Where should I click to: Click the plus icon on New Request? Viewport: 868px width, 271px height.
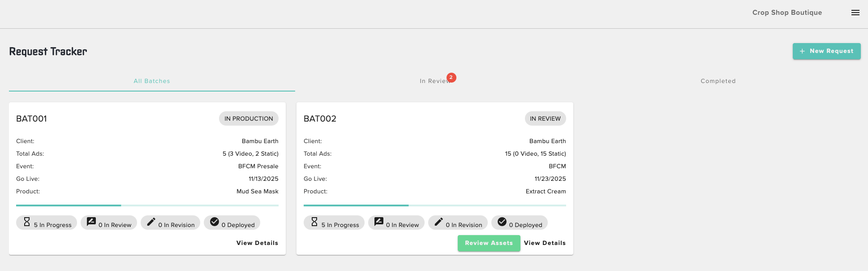coord(802,51)
